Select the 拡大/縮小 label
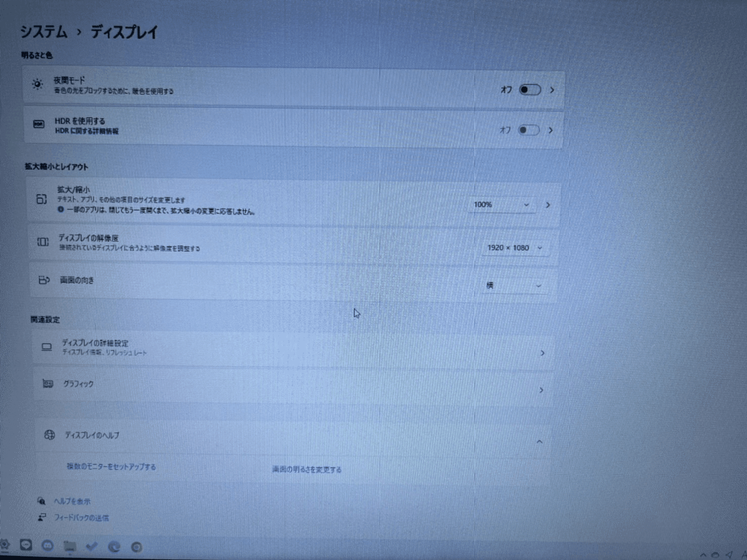Viewport: 747px width, 560px height. pos(73,190)
